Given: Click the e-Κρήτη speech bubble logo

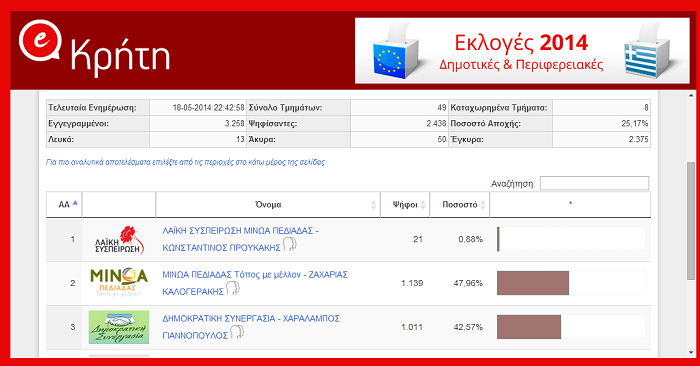Looking at the screenshot, I should [x=40, y=41].
